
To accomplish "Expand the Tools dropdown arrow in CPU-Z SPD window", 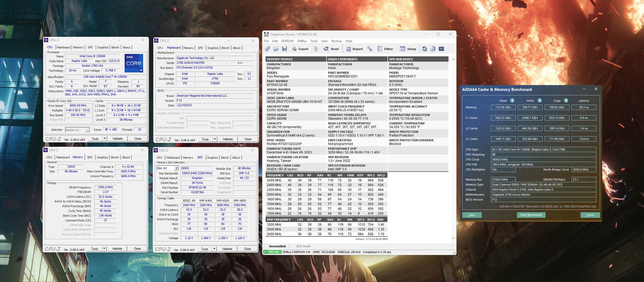I will (x=214, y=249).
